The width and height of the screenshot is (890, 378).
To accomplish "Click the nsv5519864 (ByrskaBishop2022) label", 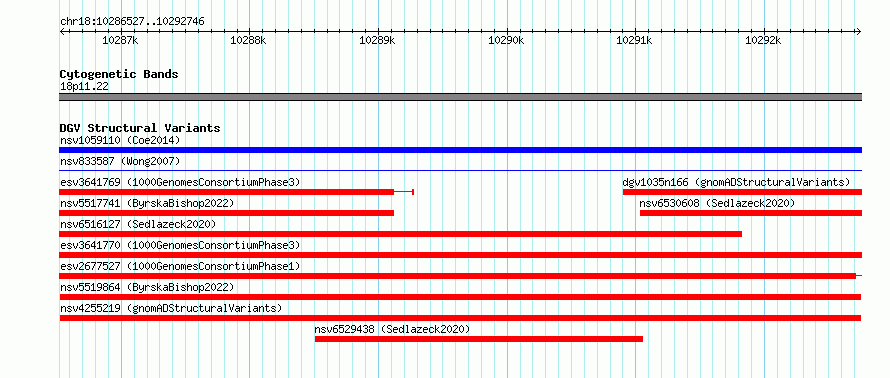I will 147,287.
